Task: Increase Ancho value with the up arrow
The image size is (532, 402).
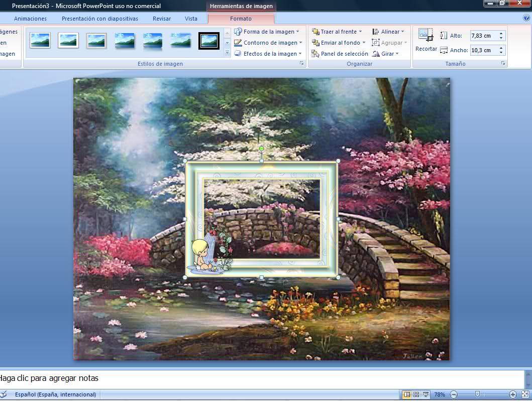Action: click(501, 48)
